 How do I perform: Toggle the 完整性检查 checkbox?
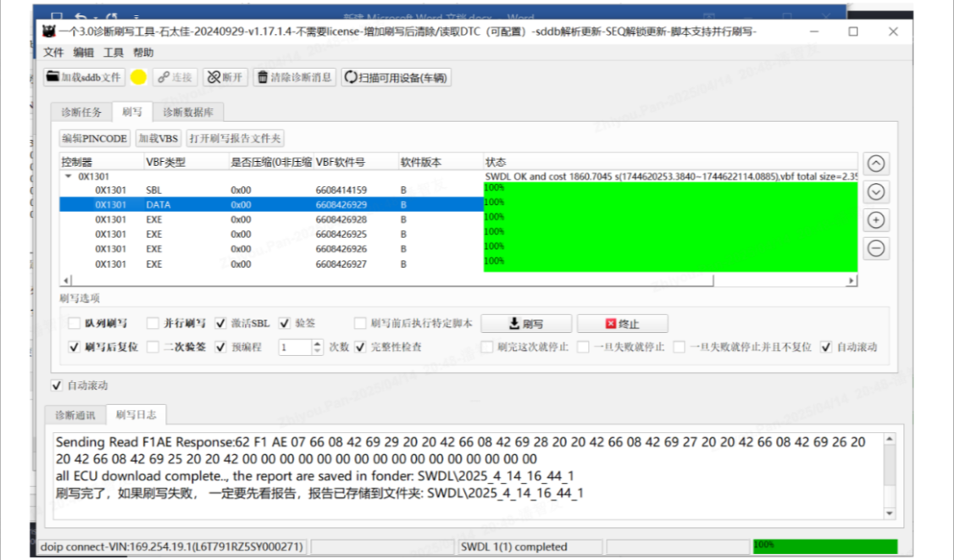(x=360, y=347)
